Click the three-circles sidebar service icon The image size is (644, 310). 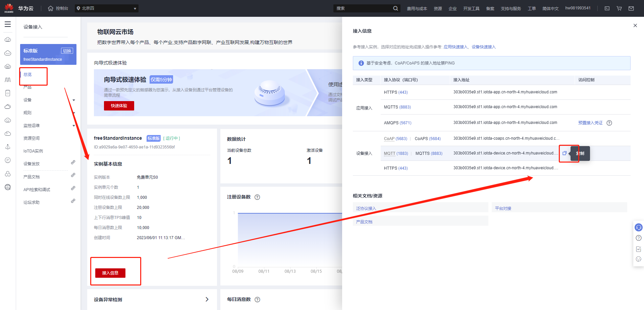click(8, 174)
